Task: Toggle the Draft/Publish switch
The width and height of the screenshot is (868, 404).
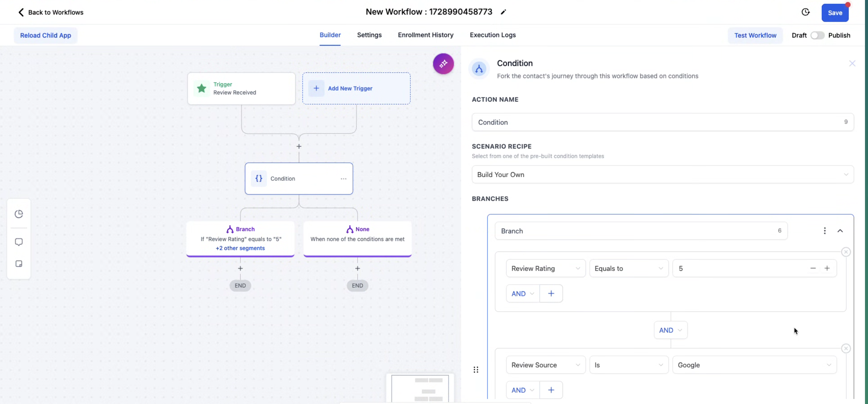Action: pos(817,35)
